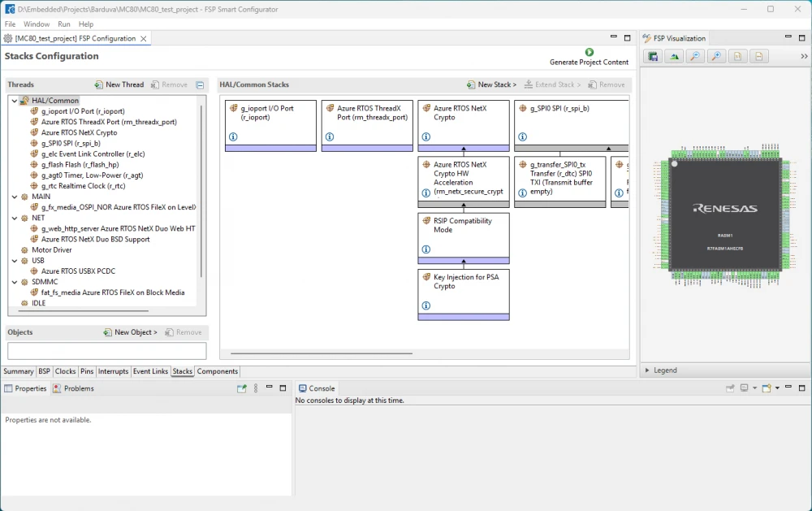This screenshot has width=812, height=511.
Task: Click the Properties panel icon
Action: click(8, 388)
